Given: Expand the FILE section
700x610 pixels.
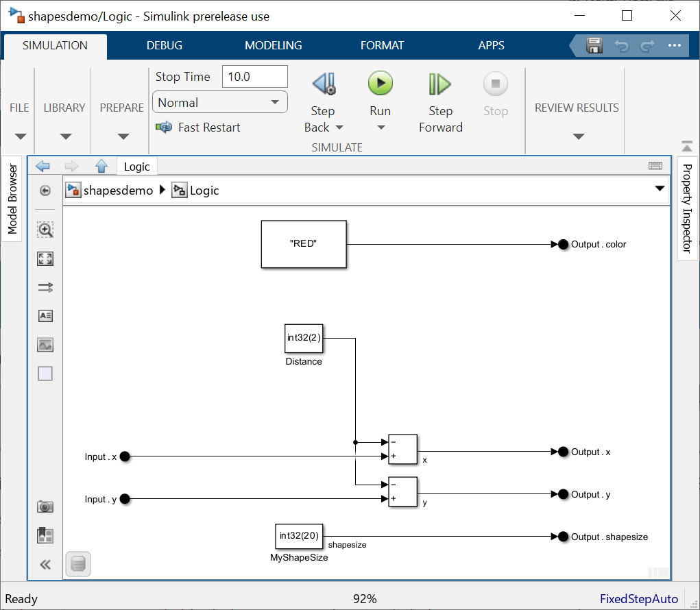Looking at the screenshot, I should pos(21,136).
